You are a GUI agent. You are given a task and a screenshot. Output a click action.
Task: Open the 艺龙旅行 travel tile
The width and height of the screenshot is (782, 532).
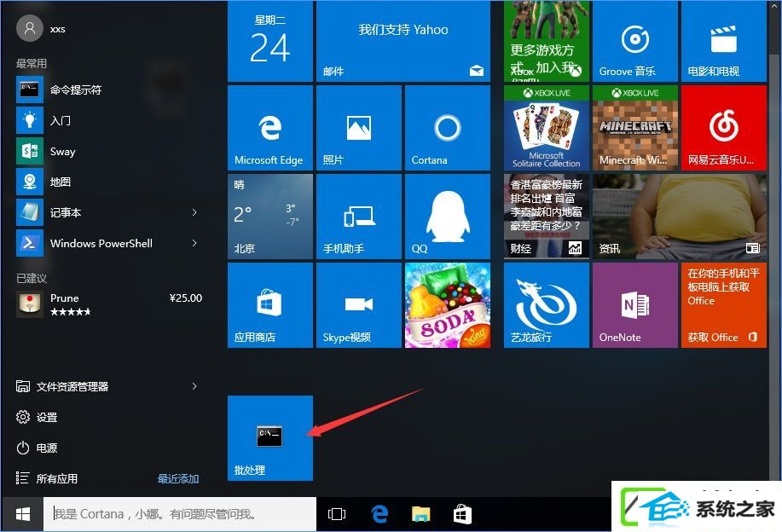(x=546, y=305)
